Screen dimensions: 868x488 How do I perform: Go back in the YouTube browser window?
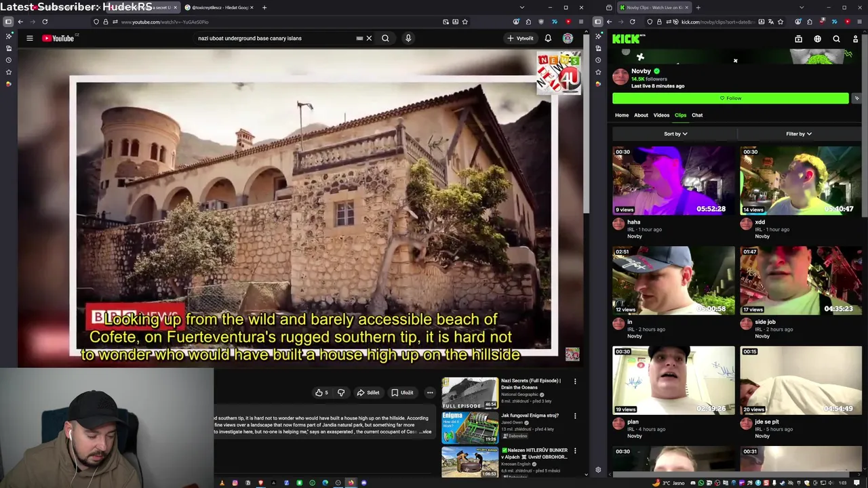pyautogui.click(x=20, y=22)
